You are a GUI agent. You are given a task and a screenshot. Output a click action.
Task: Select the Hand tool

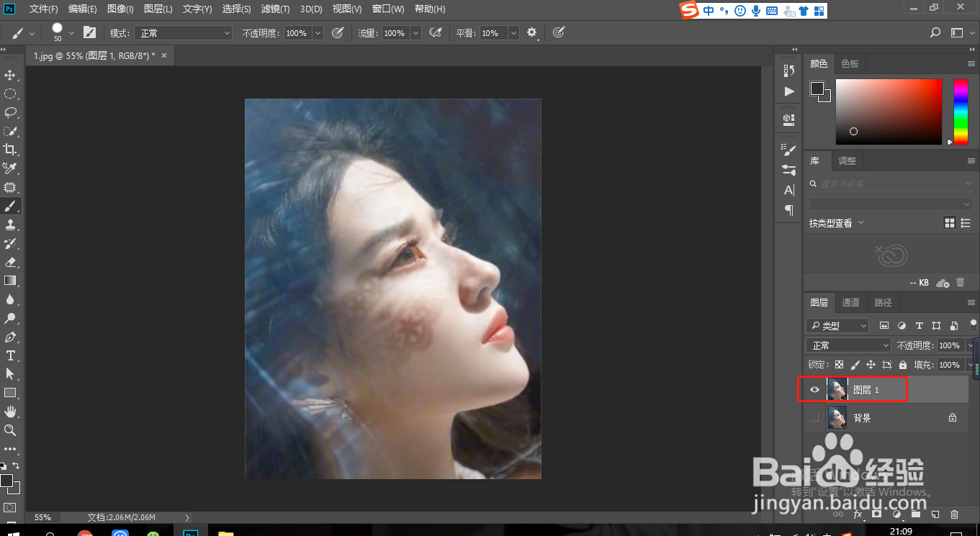(11, 412)
